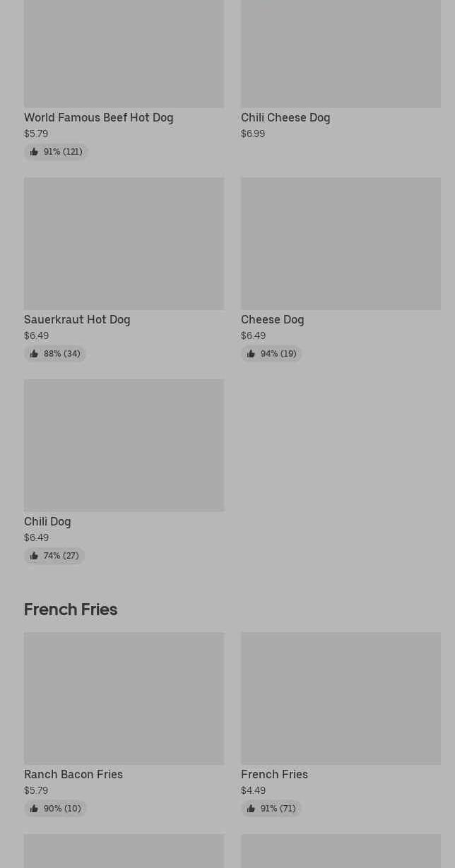The image size is (455, 868).
Task: Click the World Famous Beef Hot Dog name
Action: 98,117
